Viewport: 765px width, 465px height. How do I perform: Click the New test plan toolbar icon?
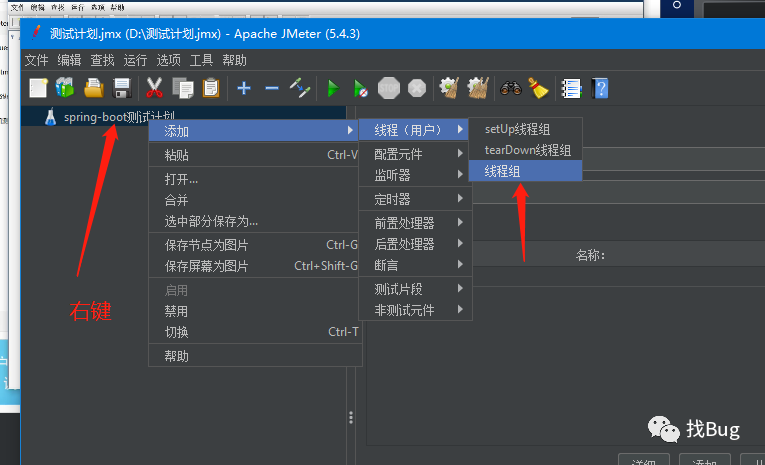point(39,89)
